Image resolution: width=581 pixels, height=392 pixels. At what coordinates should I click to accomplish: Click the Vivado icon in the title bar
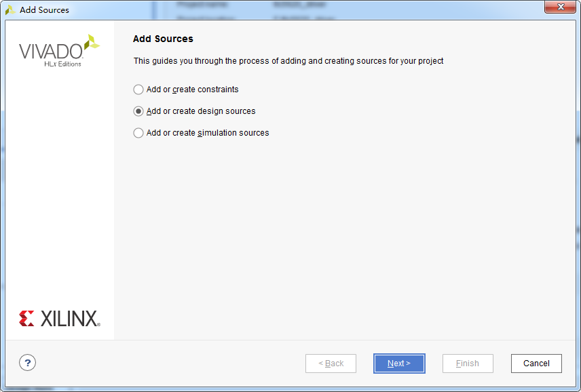pyautogui.click(x=10, y=10)
